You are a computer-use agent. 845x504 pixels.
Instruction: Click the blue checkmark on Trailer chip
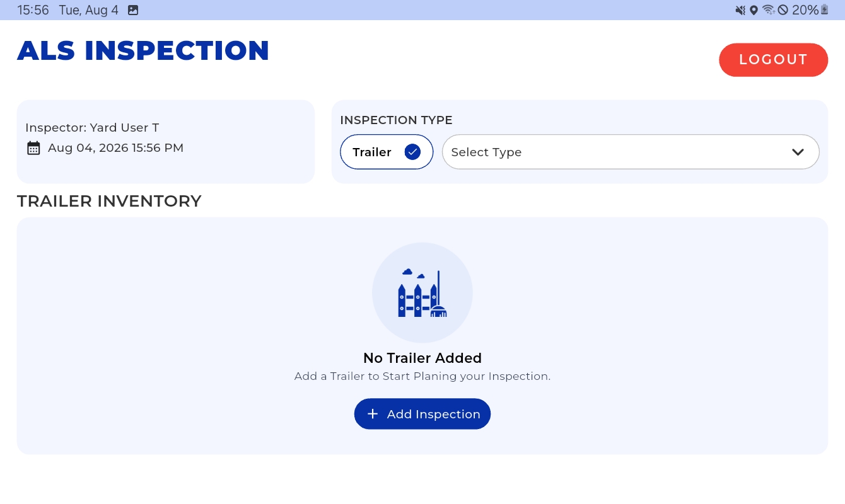412,152
